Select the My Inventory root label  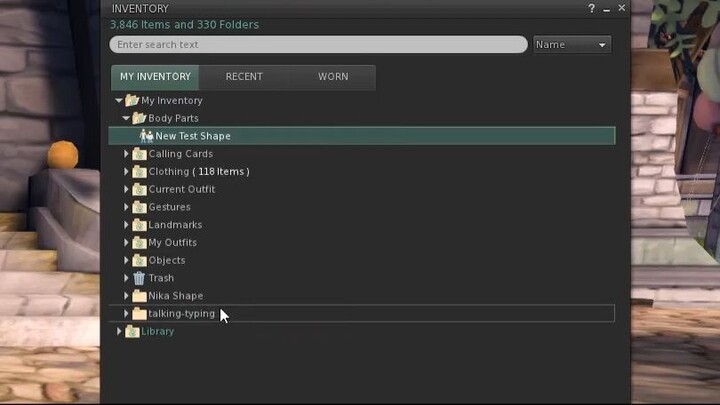point(172,100)
